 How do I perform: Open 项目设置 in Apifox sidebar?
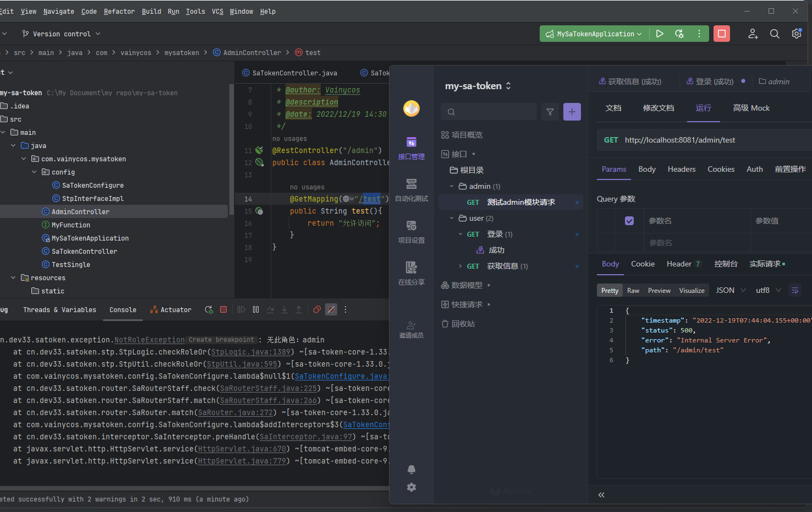(412, 232)
